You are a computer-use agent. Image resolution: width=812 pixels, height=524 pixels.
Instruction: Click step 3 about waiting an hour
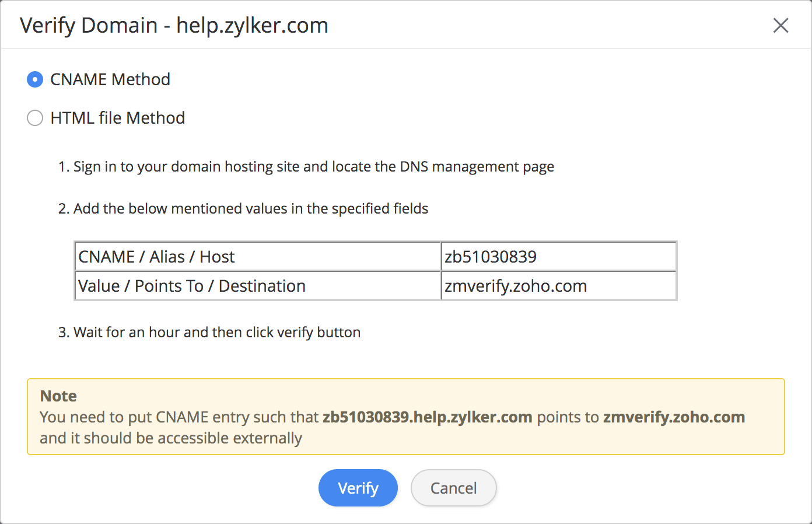[209, 333]
